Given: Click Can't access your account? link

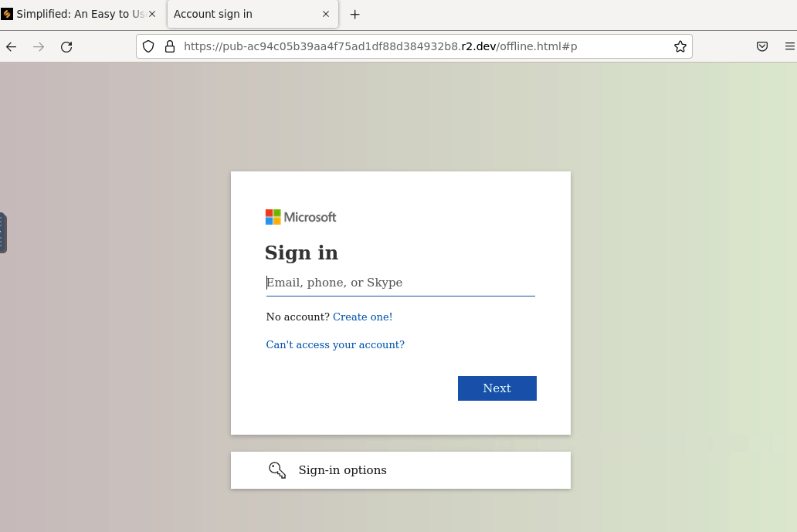Looking at the screenshot, I should (x=335, y=344).
